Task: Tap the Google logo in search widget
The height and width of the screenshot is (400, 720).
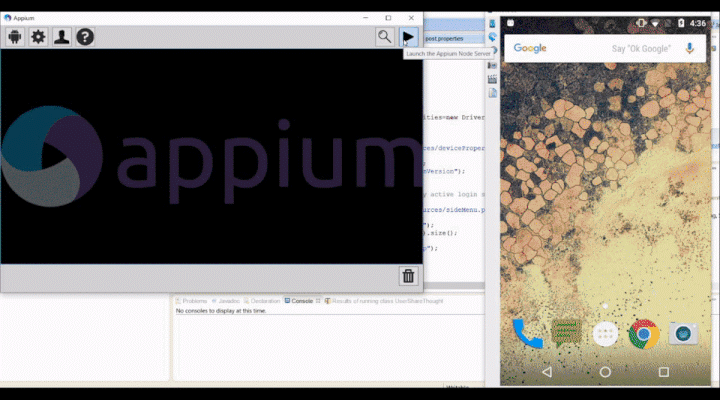Action: [530, 48]
